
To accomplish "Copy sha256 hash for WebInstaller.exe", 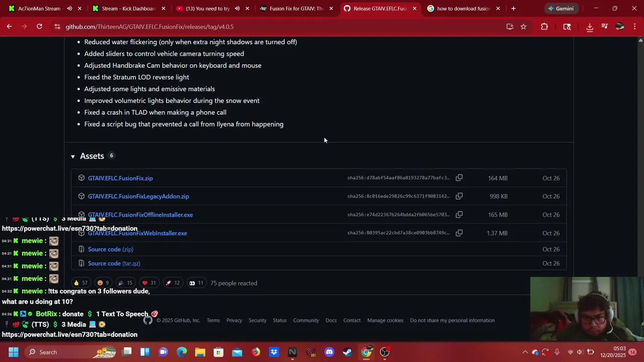I will pos(459,233).
